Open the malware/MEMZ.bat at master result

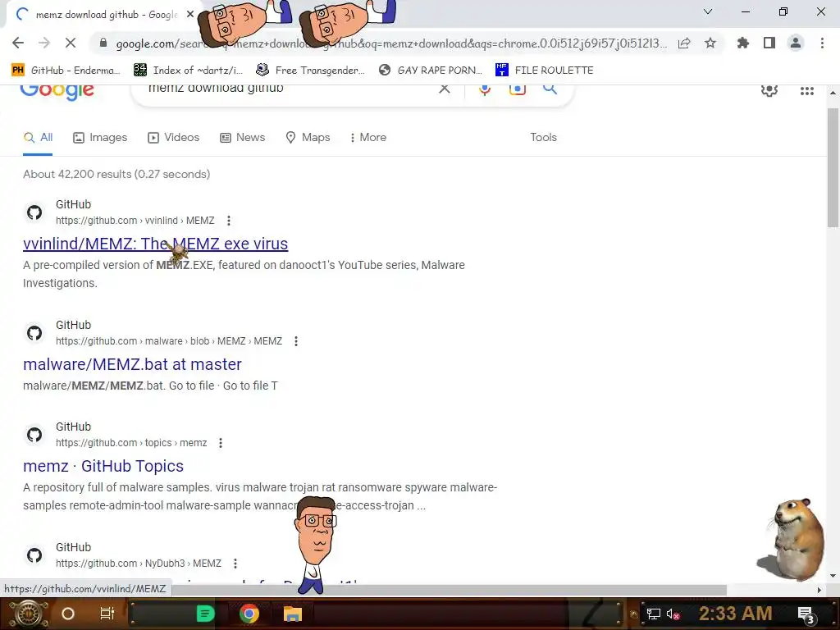coord(132,364)
